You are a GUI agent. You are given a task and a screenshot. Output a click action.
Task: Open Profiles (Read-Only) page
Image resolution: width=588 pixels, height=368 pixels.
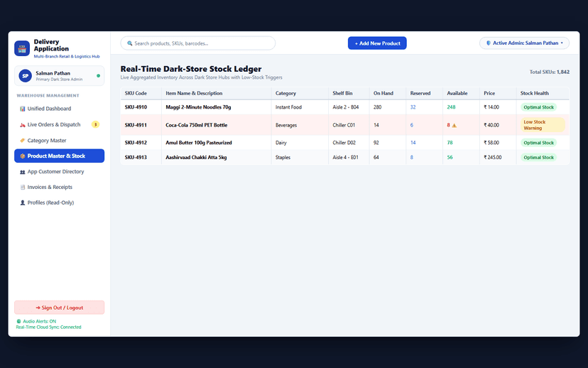(x=59, y=202)
